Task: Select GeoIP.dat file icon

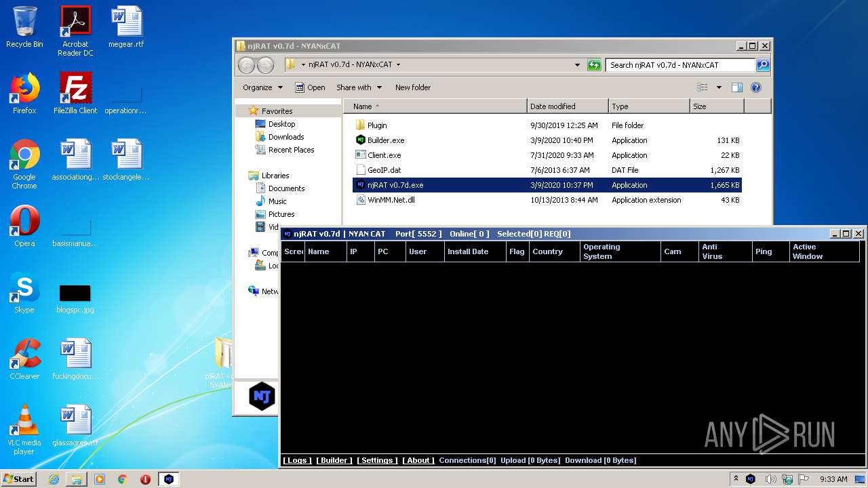Action: tap(361, 170)
